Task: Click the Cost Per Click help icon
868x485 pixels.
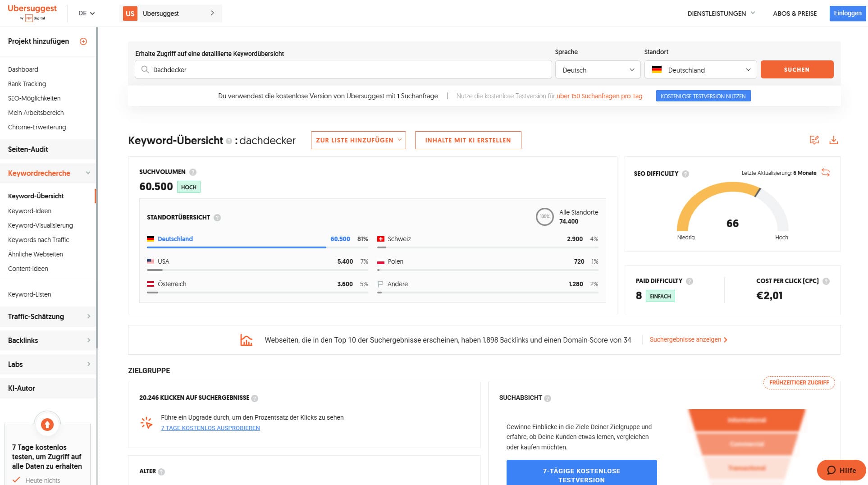Action: (x=826, y=281)
